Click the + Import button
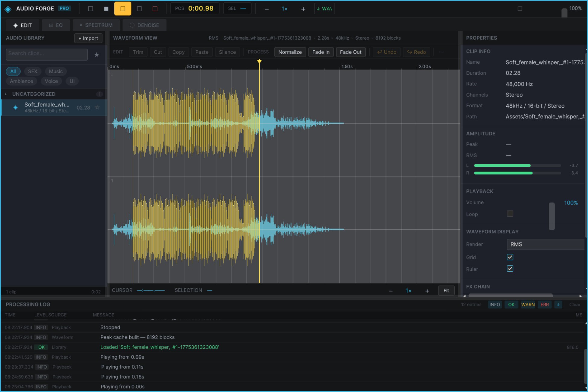Screen dimensions: 588x392 88,38
